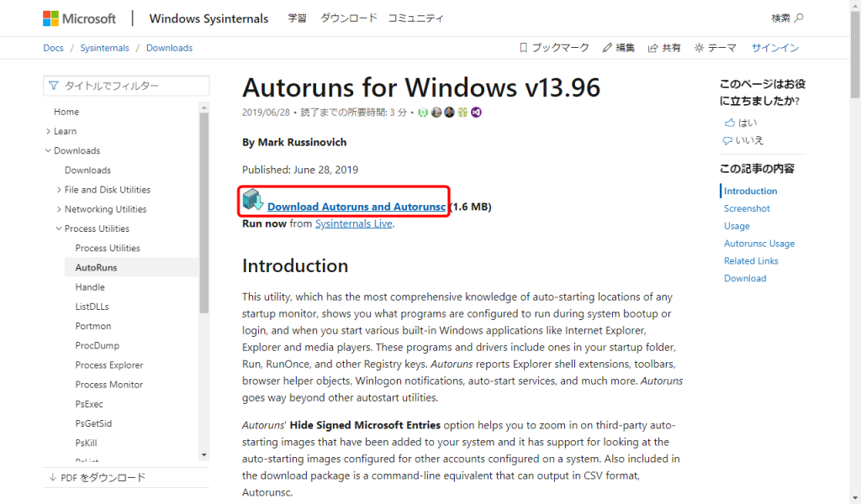Click the 共有 share button label

pyautogui.click(x=671, y=48)
